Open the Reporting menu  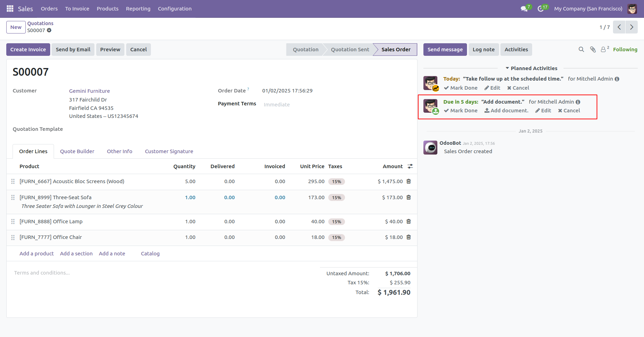tap(138, 9)
